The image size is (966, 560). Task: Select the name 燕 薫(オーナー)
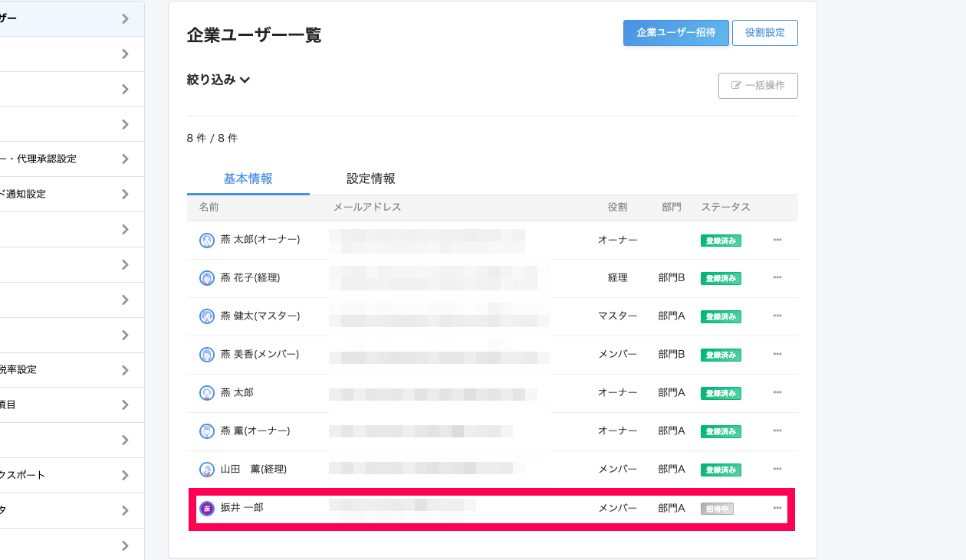point(255,431)
